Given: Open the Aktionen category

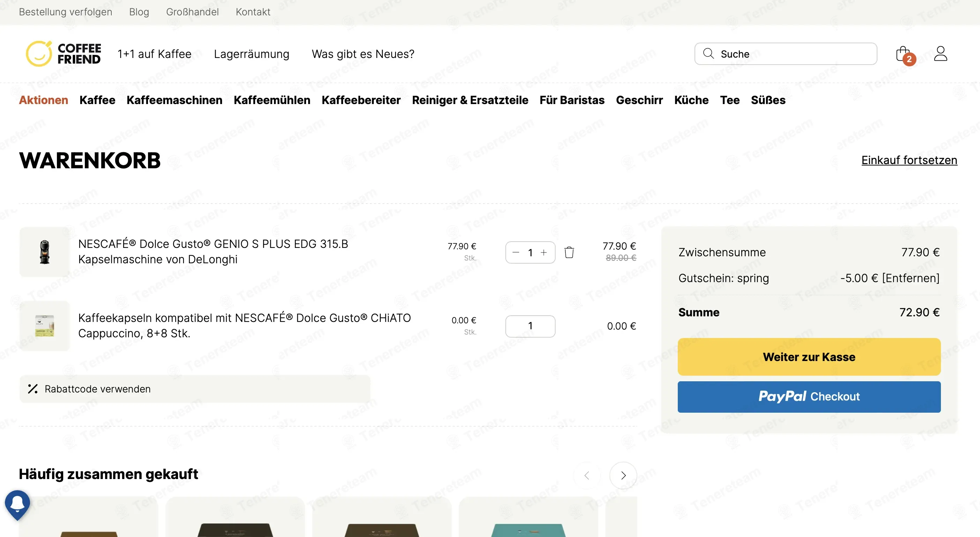Looking at the screenshot, I should tap(43, 100).
